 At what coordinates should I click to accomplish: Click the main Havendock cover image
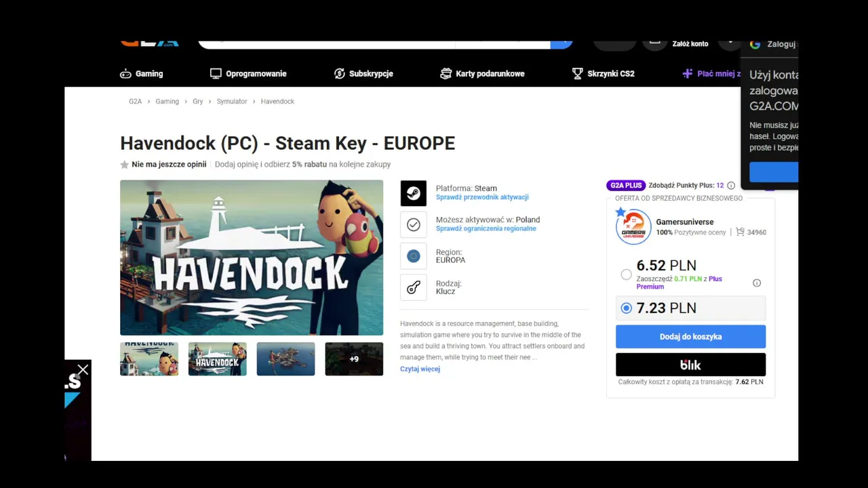[252, 258]
